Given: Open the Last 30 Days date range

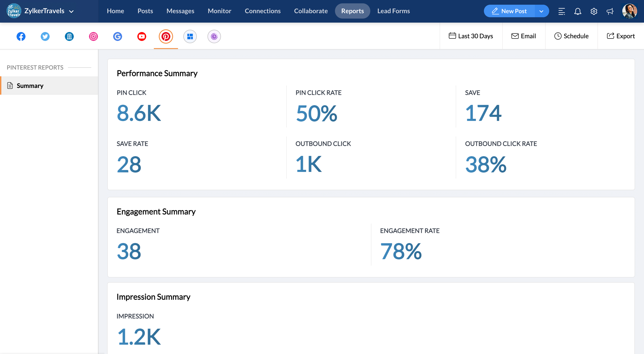Looking at the screenshot, I should click(471, 36).
